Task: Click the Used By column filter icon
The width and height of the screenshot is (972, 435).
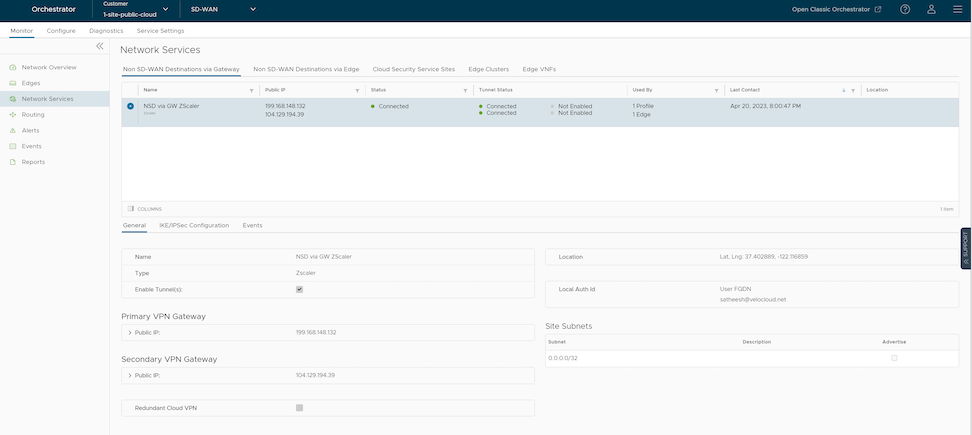Action: point(716,90)
